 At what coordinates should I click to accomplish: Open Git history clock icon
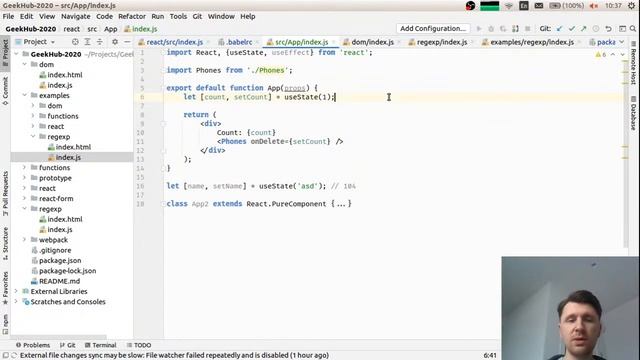pos(596,29)
